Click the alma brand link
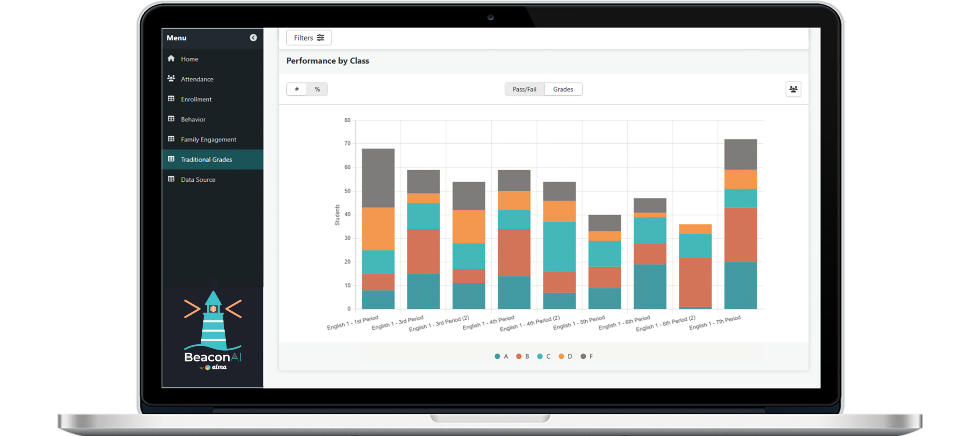The width and height of the screenshot is (980, 436). [x=219, y=368]
